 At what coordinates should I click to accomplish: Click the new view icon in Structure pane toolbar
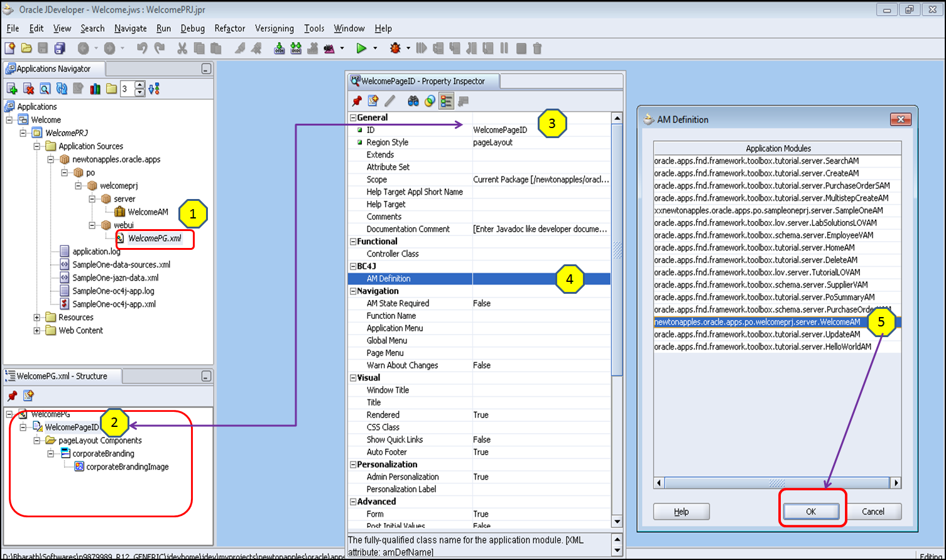tap(28, 396)
